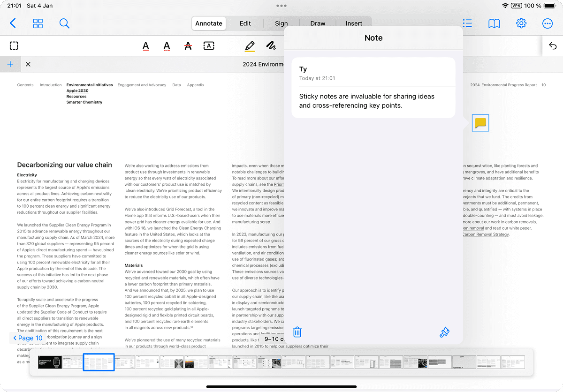Screen dimensions: 563x392
Task: Tap the 2024 Environmental Progress Report header
Action: (x=503, y=85)
